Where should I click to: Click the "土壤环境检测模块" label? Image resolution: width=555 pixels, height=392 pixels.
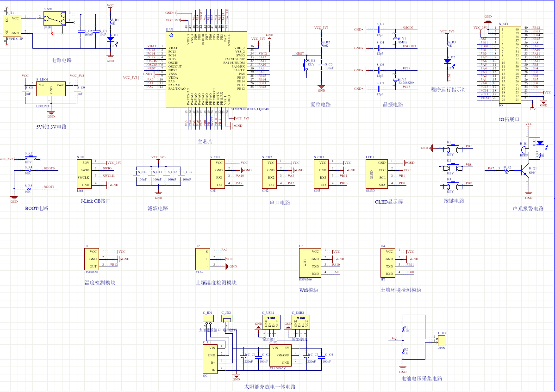[401, 290]
